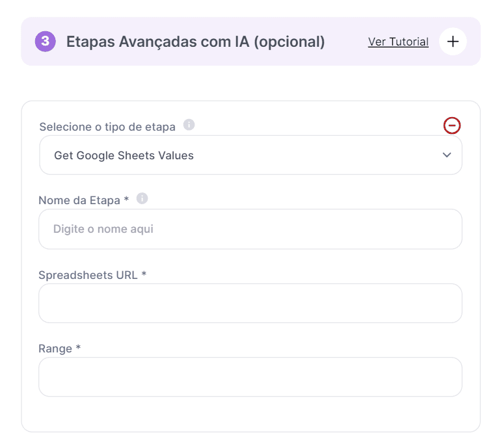Click info icon beside Selecione o tipo de etapa
Image resolution: width=497 pixels, height=448 pixels.
coord(189,125)
